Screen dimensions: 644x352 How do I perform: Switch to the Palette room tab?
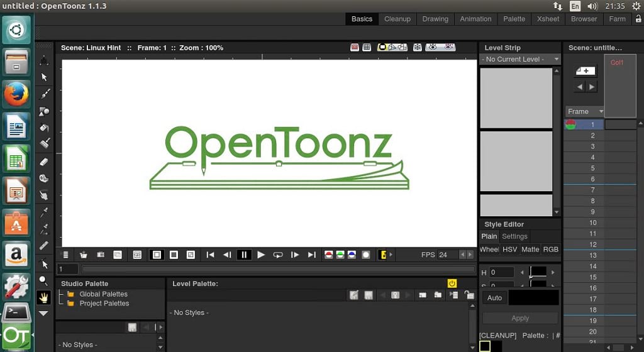[514, 19]
